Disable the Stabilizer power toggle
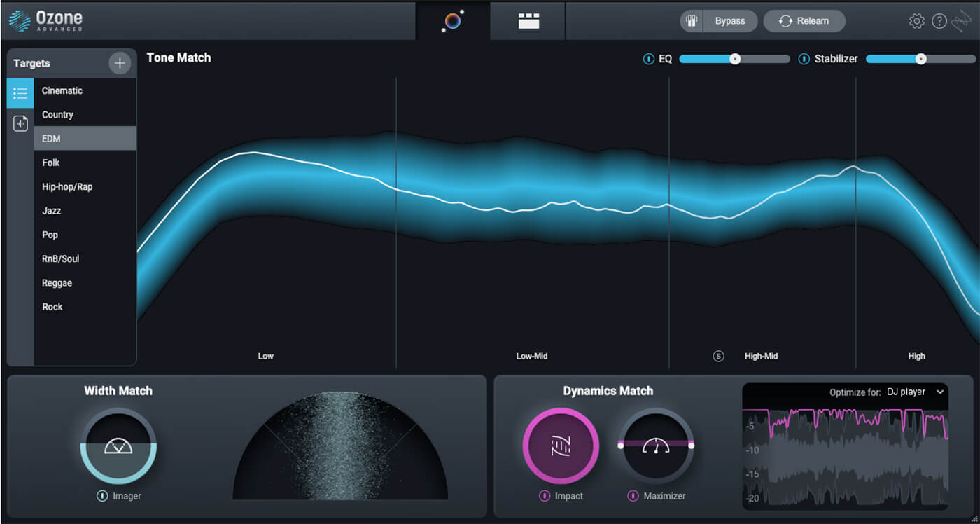This screenshot has height=524, width=980. (804, 59)
